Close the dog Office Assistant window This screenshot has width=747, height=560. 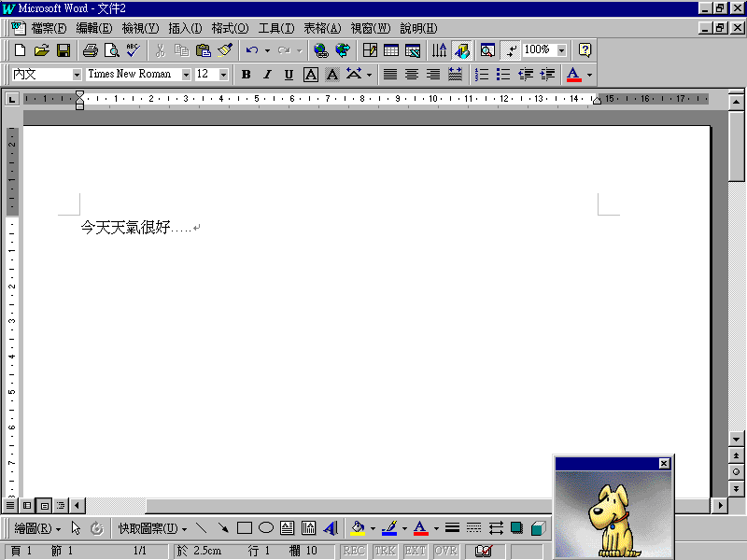(x=664, y=463)
